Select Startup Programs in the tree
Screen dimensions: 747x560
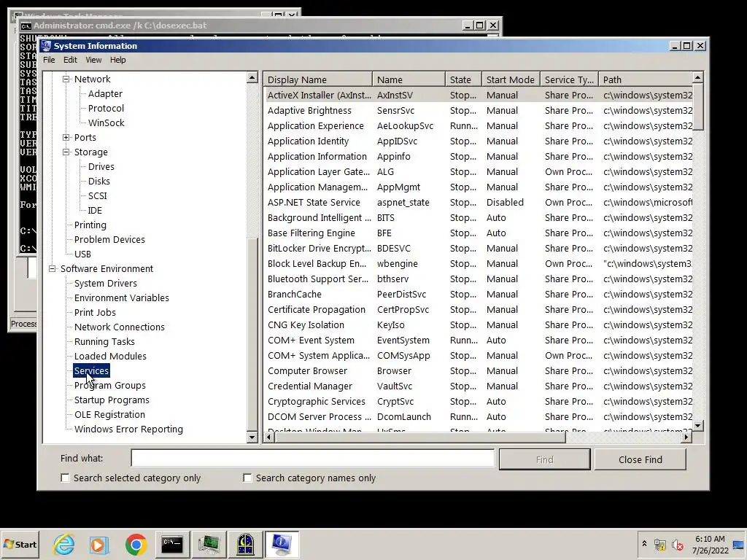click(112, 400)
